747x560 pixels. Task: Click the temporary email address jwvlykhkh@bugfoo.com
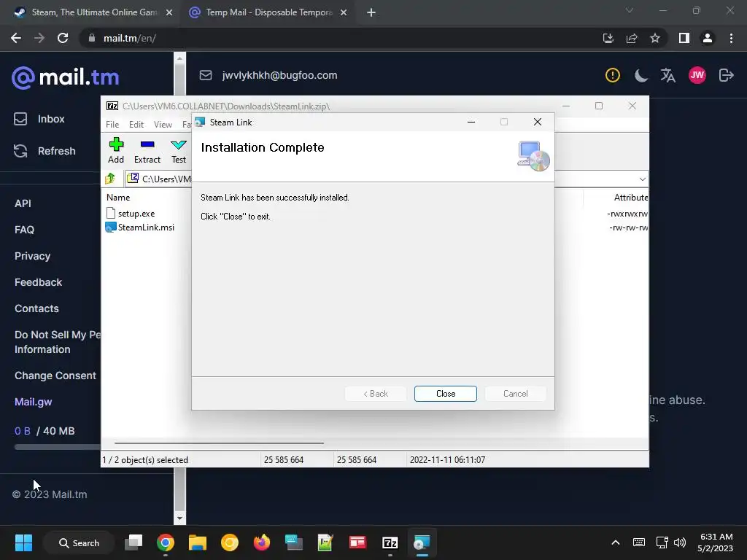[279, 75]
